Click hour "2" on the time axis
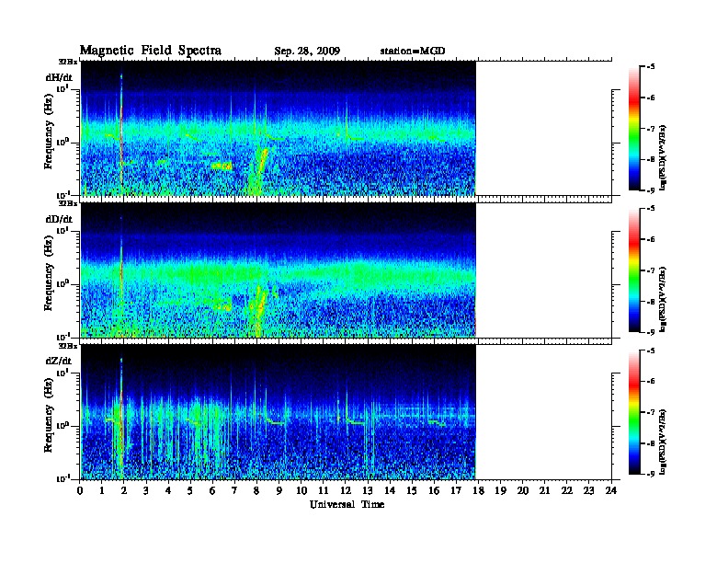This screenshot has height=563, width=728. click(x=124, y=491)
